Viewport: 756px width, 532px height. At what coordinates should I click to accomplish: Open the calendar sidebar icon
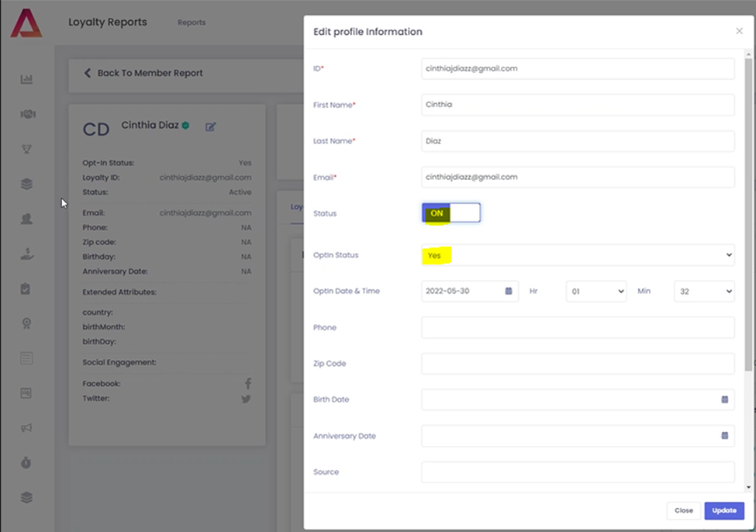pyautogui.click(x=26, y=393)
